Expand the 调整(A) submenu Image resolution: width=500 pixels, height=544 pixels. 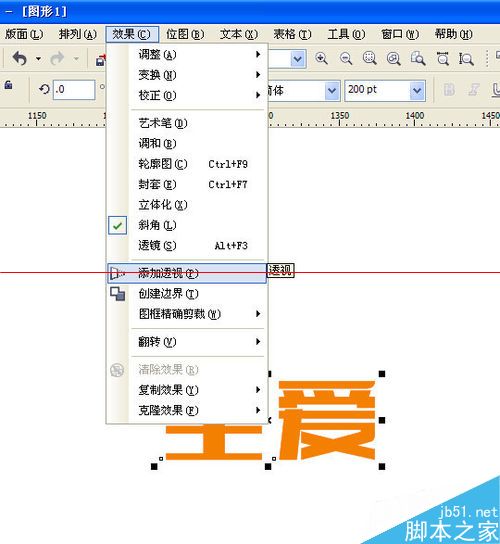(187, 54)
